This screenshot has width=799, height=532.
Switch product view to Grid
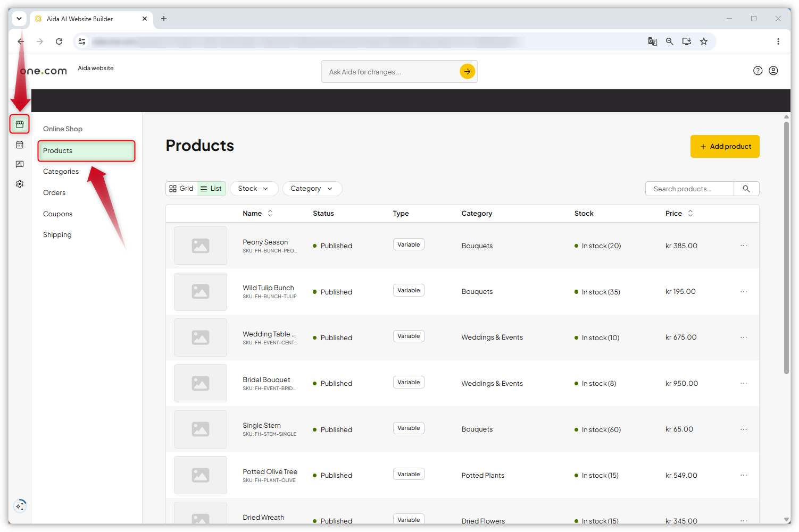click(x=181, y=189)
